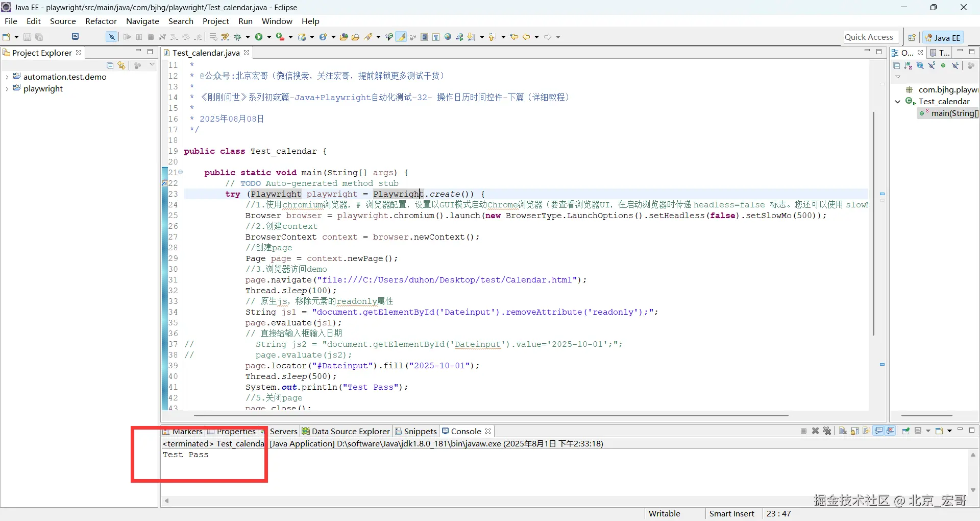Click the Java EE perspective button
Image resolution: width=980 pixels, height=521 pixels.
point(943,37)
